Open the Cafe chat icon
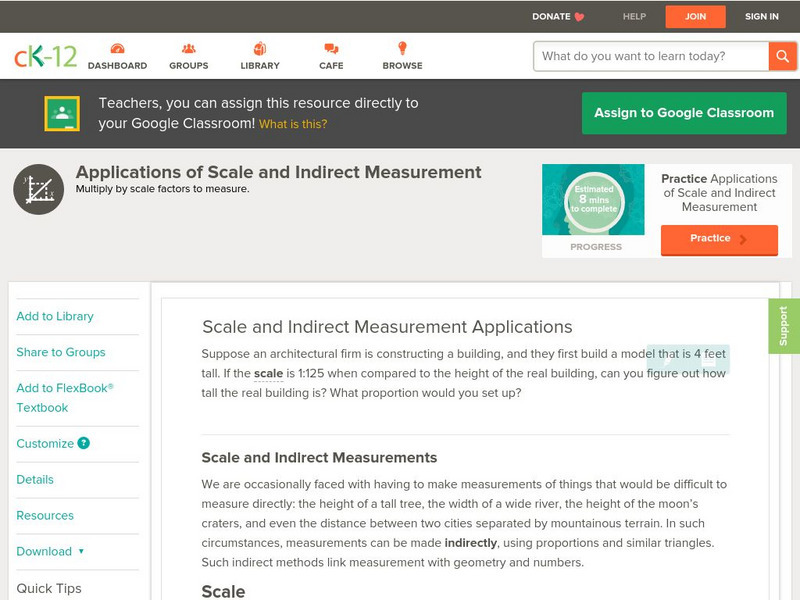Image resolution: width=800 pixels, height=600 pixels. tap(331, 49)
